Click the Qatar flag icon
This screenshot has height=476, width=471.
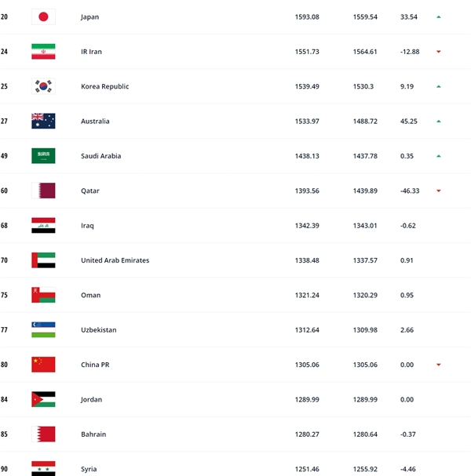(43, 191)
